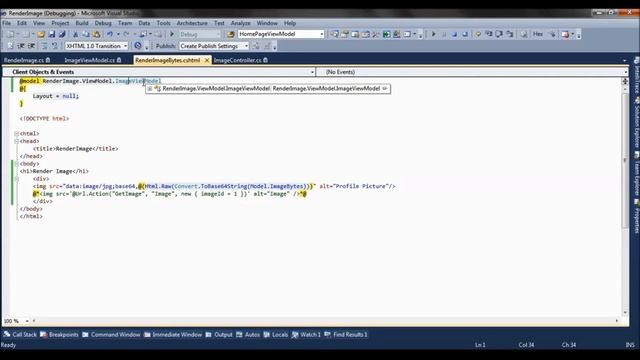Screen dimensions: 640x360
Task: Open the Immediate Window tab
Action: click(173, 335)
